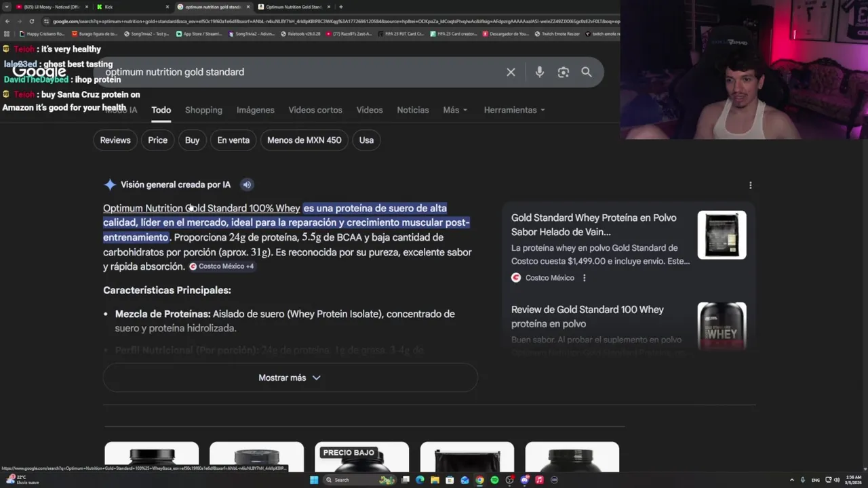
Task: Switch to Imágenes results tab
Action: click(x=255, y=110)
